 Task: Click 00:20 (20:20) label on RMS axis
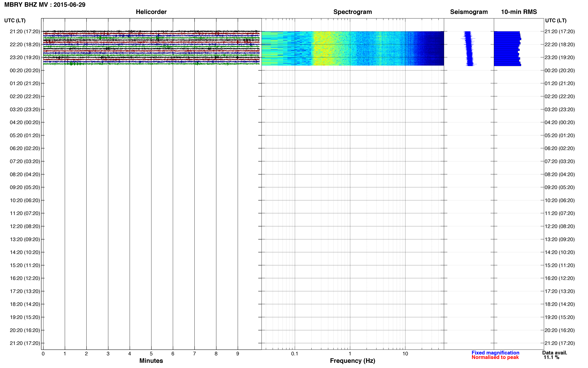(560, 71)
